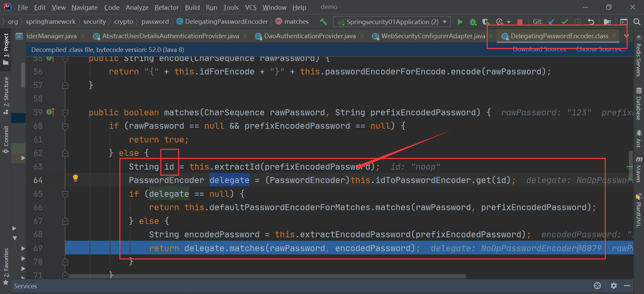Screen dimensions: 644x294
Task: Stop the running application with red square
Action: [520, 22]
